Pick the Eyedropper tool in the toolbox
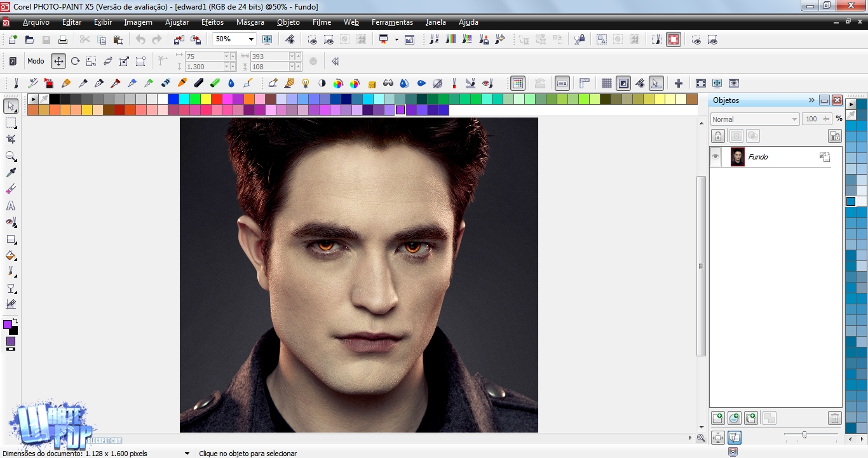The image size is (868, 458). tap(11, 173)
